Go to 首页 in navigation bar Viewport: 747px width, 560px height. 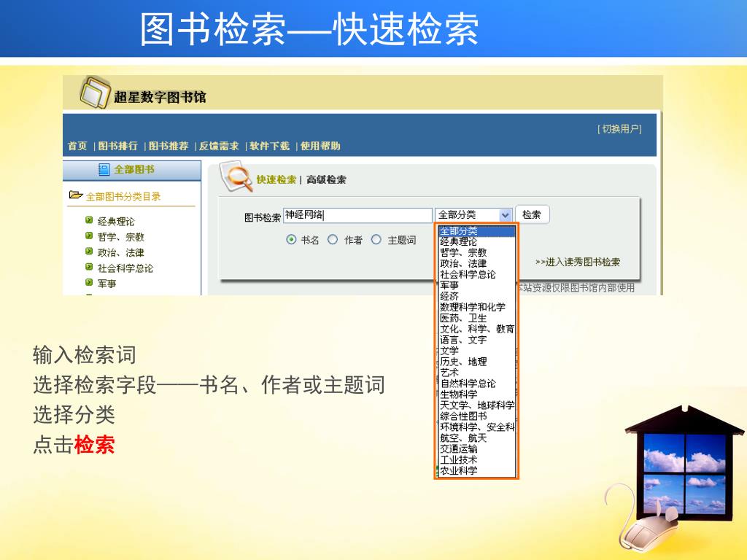pos(77,146)
